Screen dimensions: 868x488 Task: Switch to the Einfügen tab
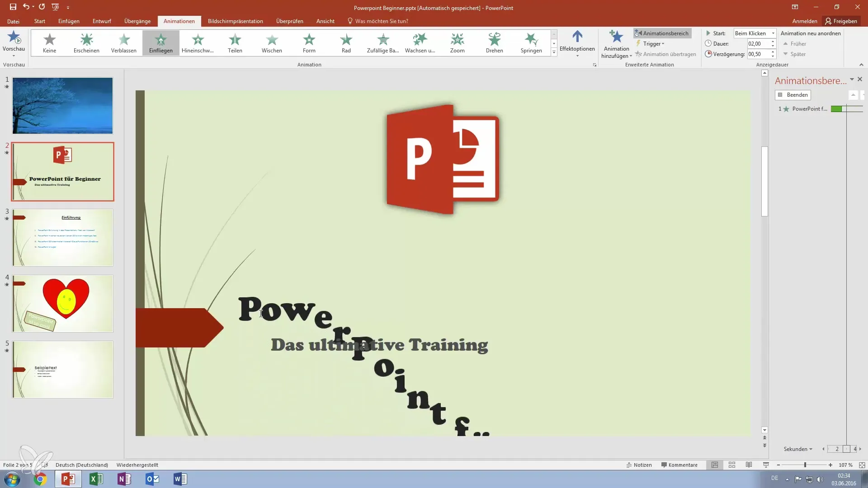coord(69,21)
